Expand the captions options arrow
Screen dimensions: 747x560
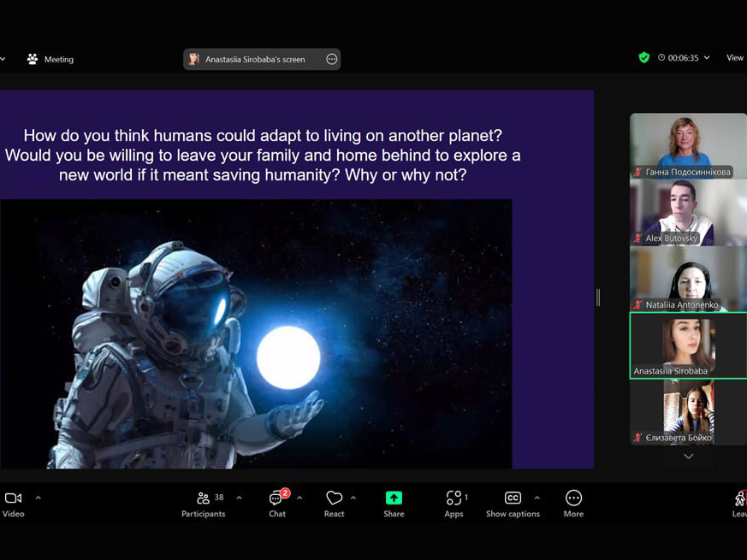click(x=537, y=498)
